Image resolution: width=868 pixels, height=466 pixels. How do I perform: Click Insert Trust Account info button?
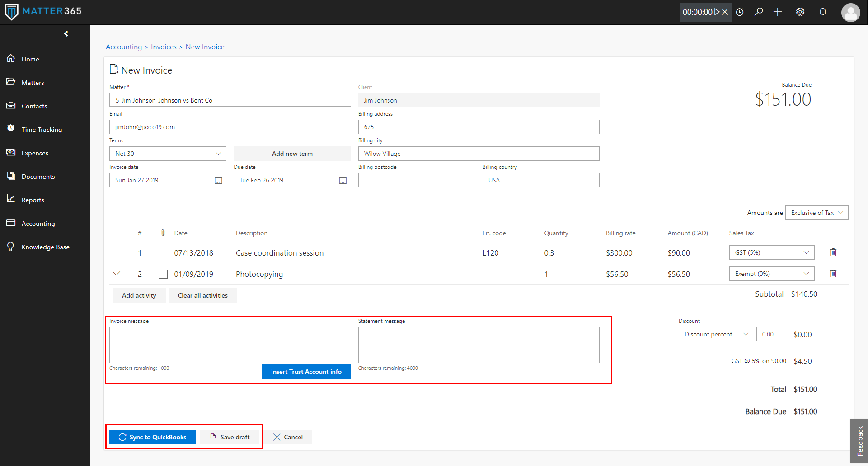pos(306,372)
